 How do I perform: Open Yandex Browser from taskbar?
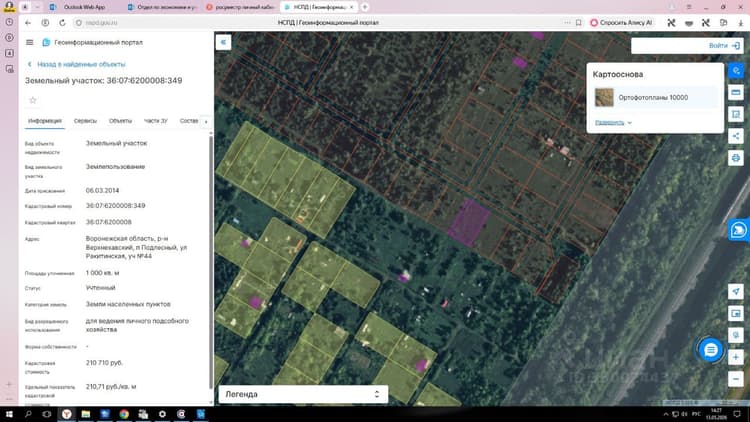[x=66, y=414]
